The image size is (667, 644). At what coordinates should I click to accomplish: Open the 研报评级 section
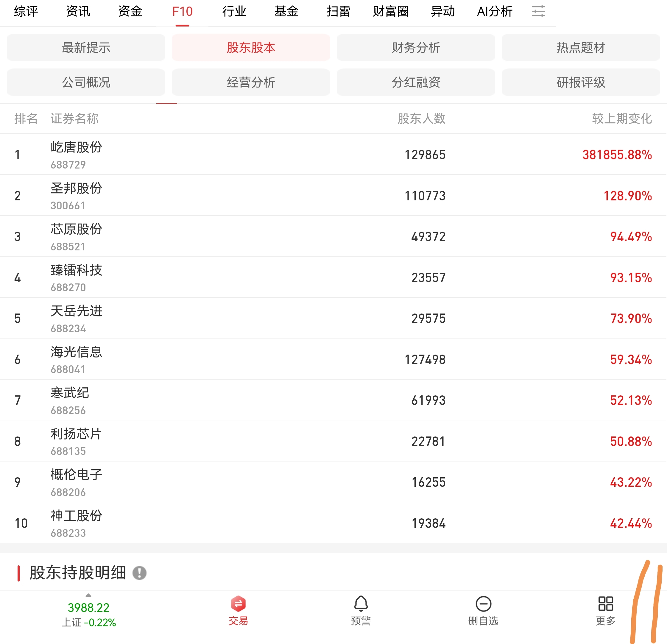click(x=581, y=82)
